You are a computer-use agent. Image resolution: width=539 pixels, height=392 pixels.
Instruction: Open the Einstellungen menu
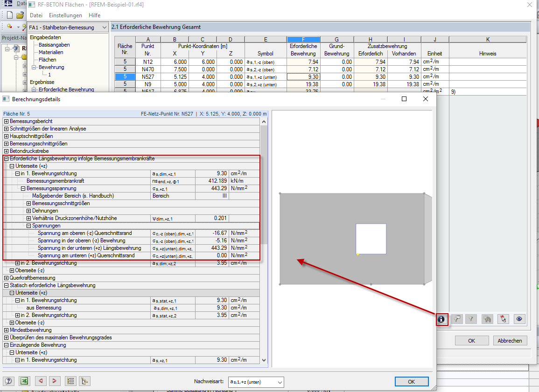click(x=65, y=15)
